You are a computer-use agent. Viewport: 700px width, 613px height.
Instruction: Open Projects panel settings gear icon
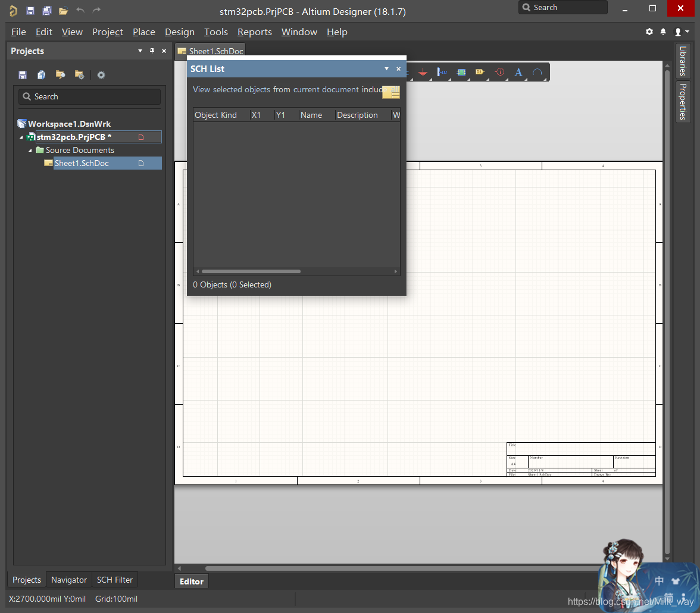(x=101, y=75)
